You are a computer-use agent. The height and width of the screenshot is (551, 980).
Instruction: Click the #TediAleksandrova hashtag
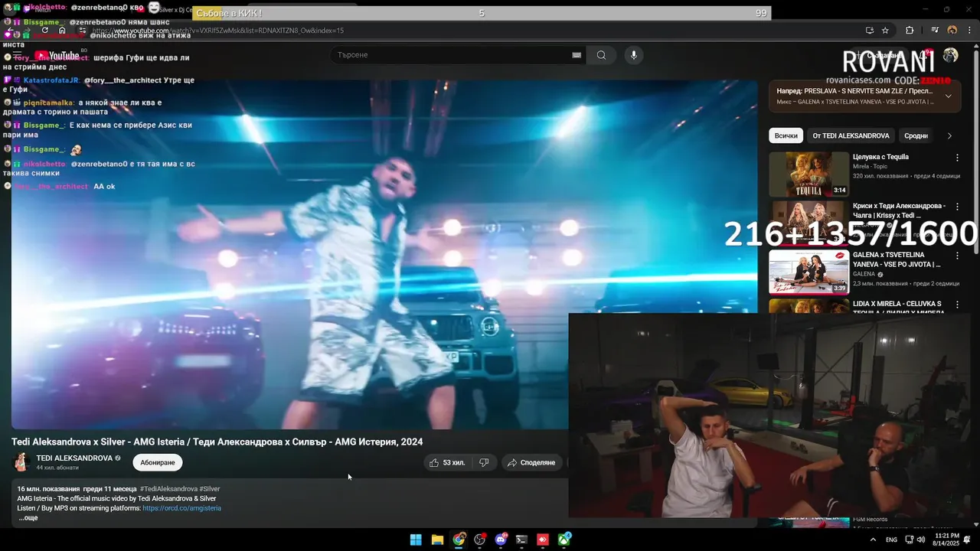pos(168,489)
